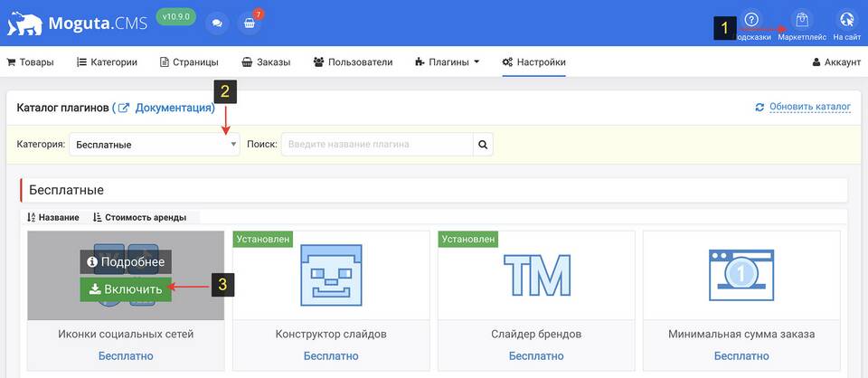Click the chat messages icon in header
The width and height of the screenshot is (868, 378).
point(217,23)
